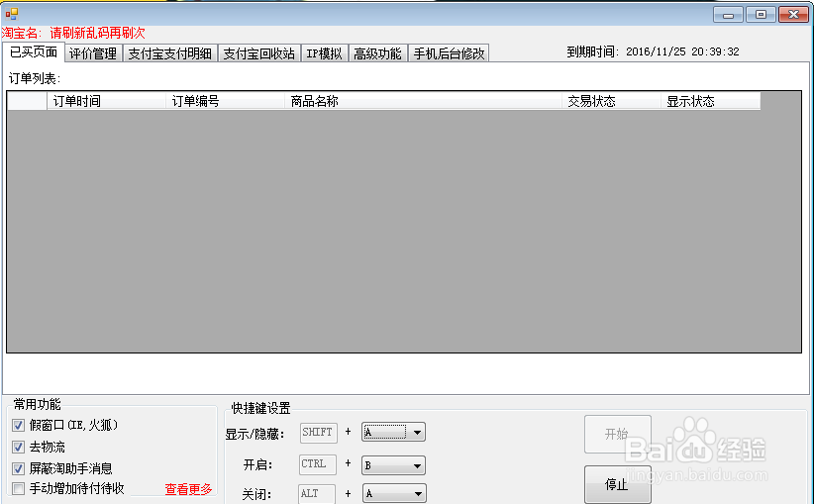
Task: Click the 停止 button
Action: 617,485
